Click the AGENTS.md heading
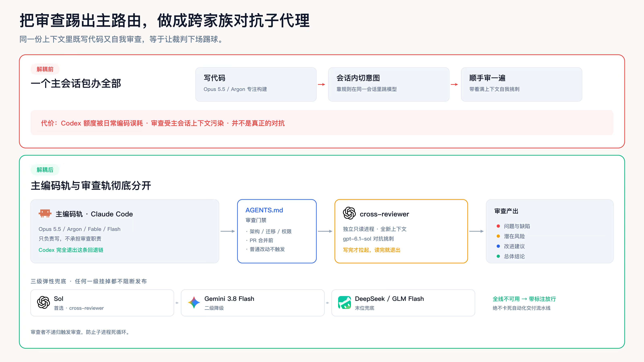The image size is (644, 362). click(264, 210)
